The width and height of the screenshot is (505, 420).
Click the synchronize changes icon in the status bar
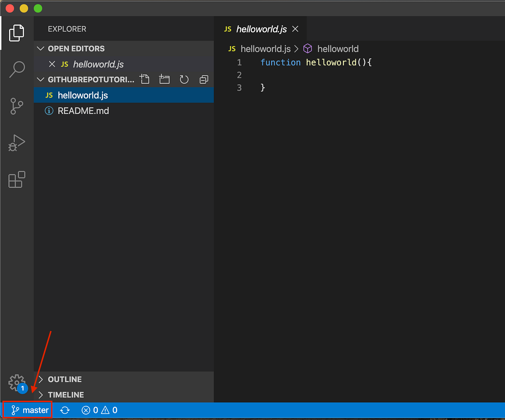tap(65, 410)
